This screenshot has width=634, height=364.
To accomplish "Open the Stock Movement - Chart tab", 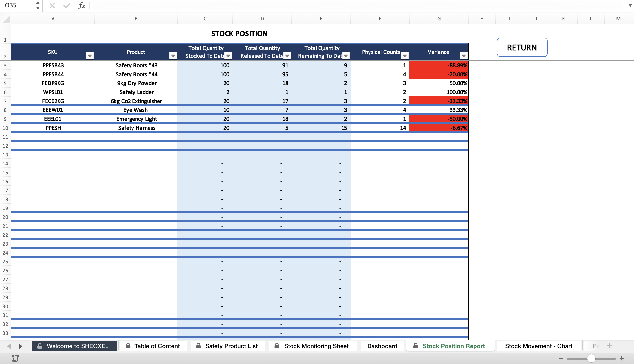I will (x=538, y=346).
